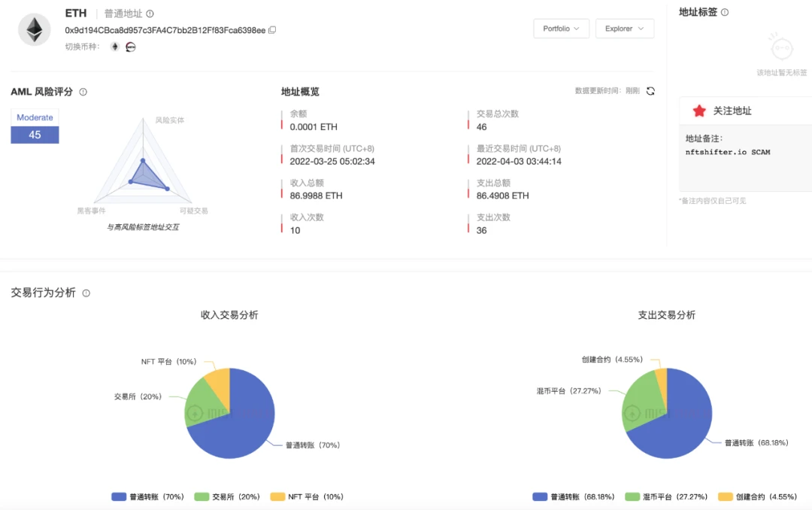Click the 收入交易分析 chart title
The height and width of the screenshot is (510, 812).
(229, 315)
